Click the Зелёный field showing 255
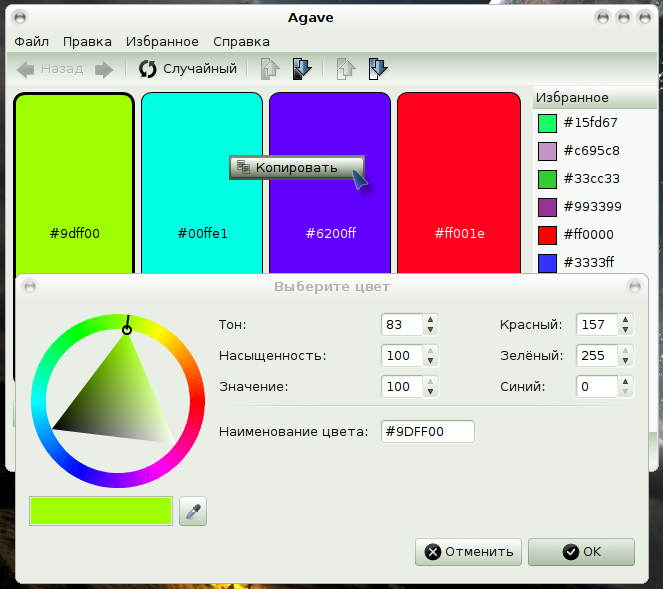663x589 pixels. pos(597,356)
